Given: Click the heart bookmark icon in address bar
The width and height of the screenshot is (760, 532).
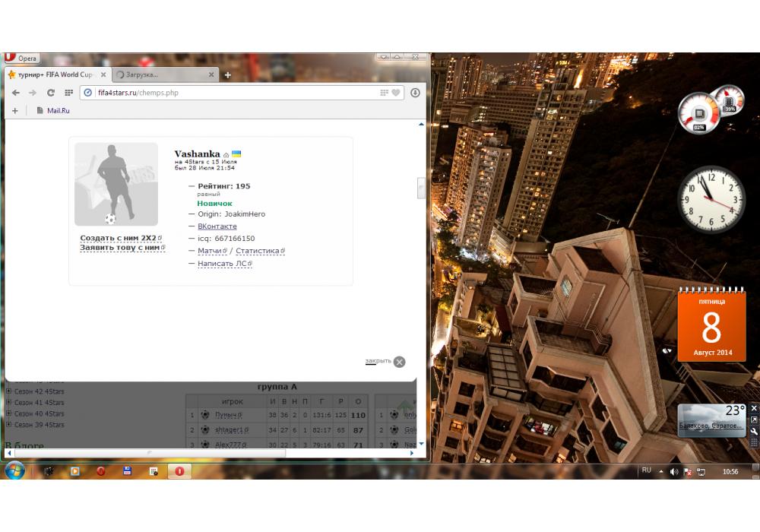Looking at the screenshot, I should [x=396, y=93].
